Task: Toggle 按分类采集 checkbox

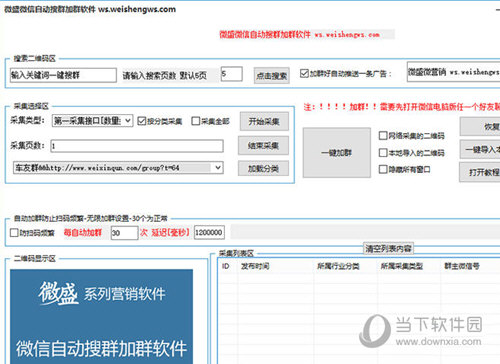Action: 142,121
